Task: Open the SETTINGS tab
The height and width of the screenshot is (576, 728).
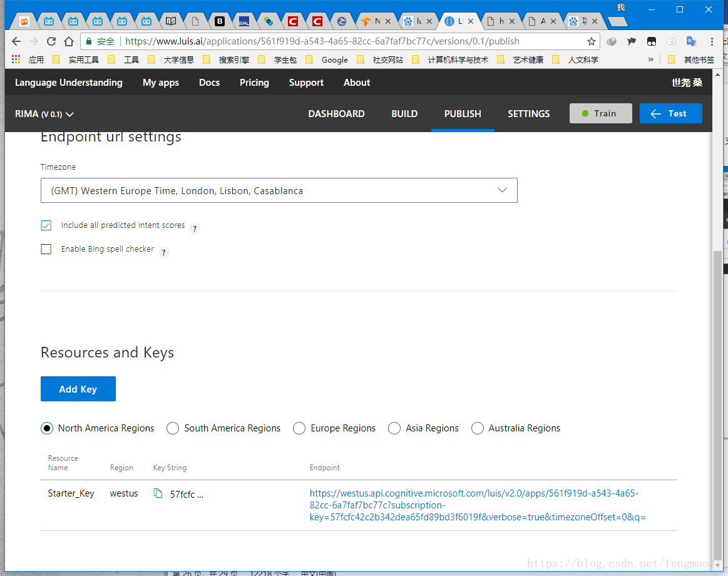Action: point(528,114)
